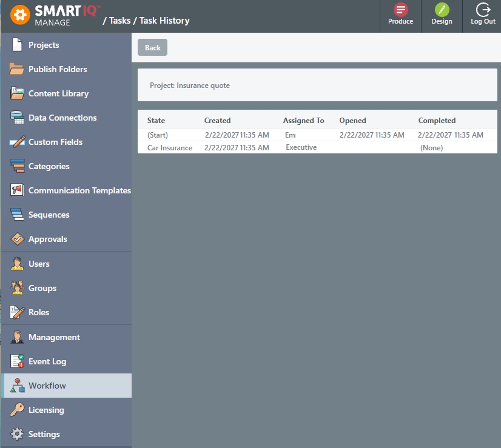Screen dimensions: 501x448
Task: Click the Opened column header
Action: 352,121
